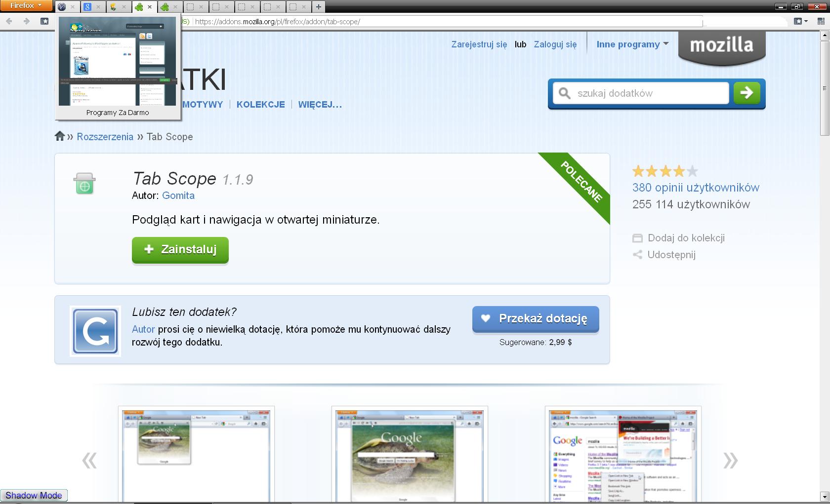The image size is (830, 504).
Task: Click the Tab Scope add-on icon
Action: [x=84, y=184]
